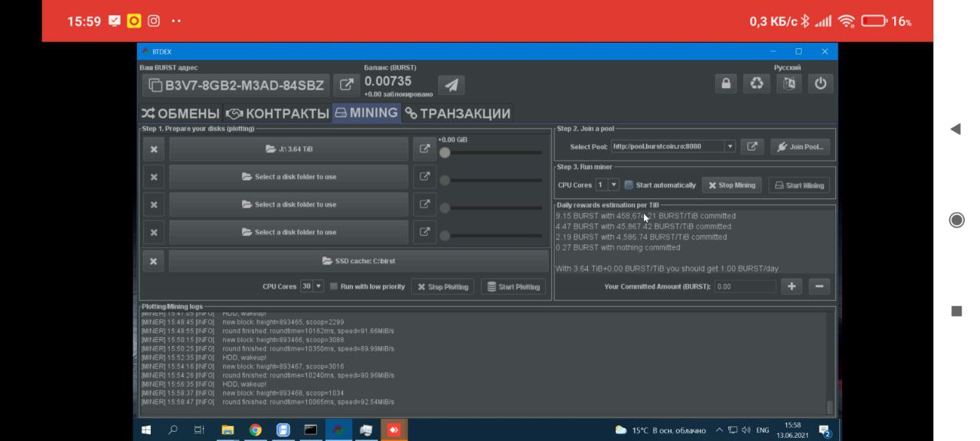Show hidden system tray icons chevron

(x=719, y=430)
